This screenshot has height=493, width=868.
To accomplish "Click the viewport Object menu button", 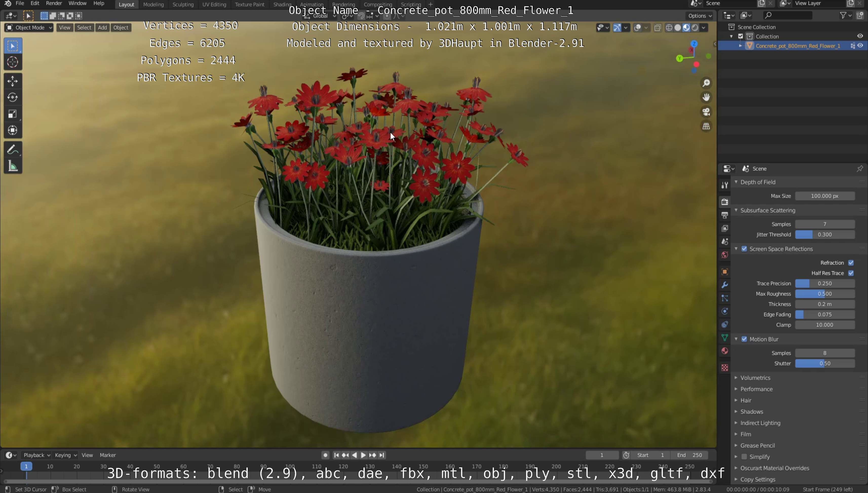I will [x=121, y=28].
